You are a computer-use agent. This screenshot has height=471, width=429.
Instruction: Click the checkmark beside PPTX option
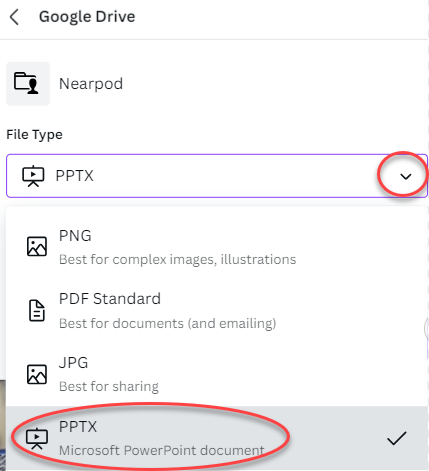click(397, 438)
